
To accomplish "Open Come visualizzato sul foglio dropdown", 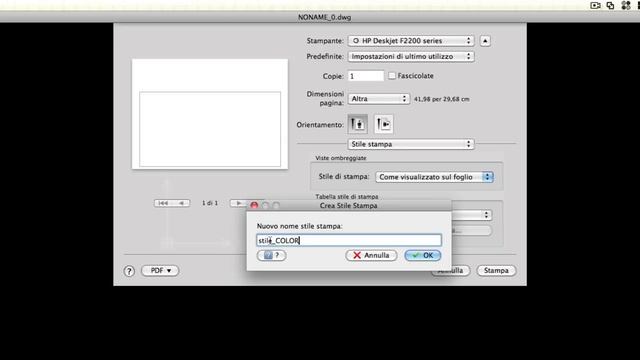I will (434, 177).
